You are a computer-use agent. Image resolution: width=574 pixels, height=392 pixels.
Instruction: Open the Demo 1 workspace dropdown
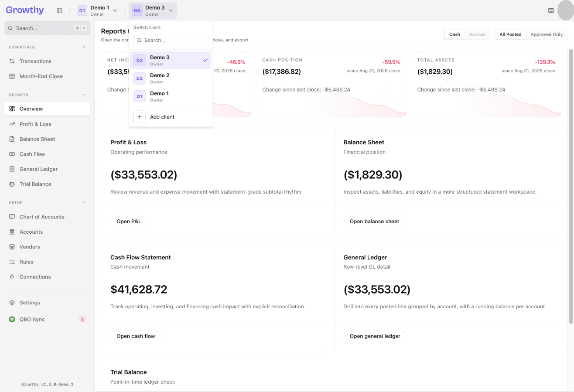click(97, 10)
